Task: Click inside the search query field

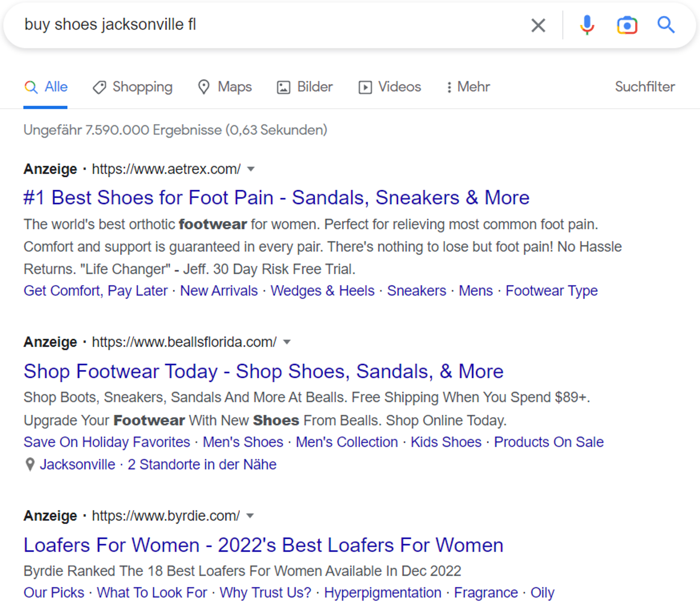Action: point(273,25)
